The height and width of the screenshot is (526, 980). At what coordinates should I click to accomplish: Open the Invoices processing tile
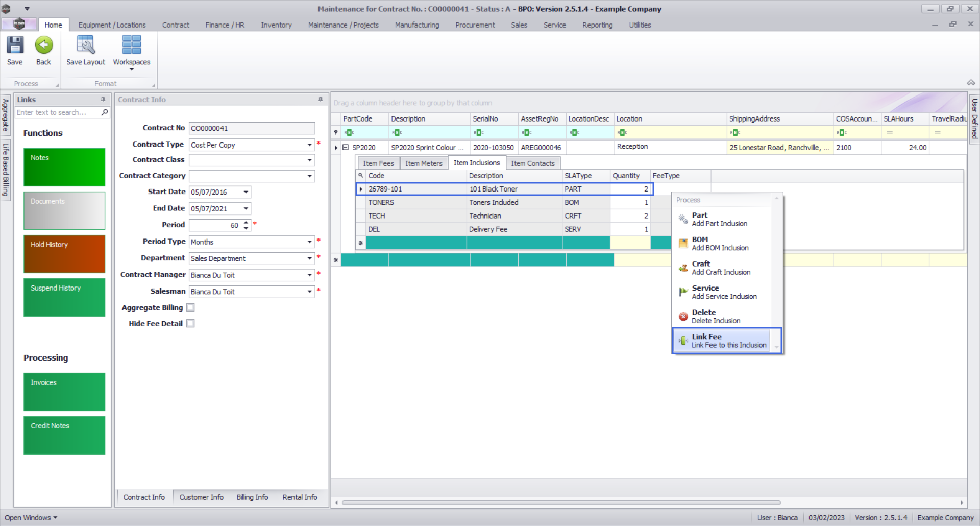pyautogui.click(x=64, y=392)
